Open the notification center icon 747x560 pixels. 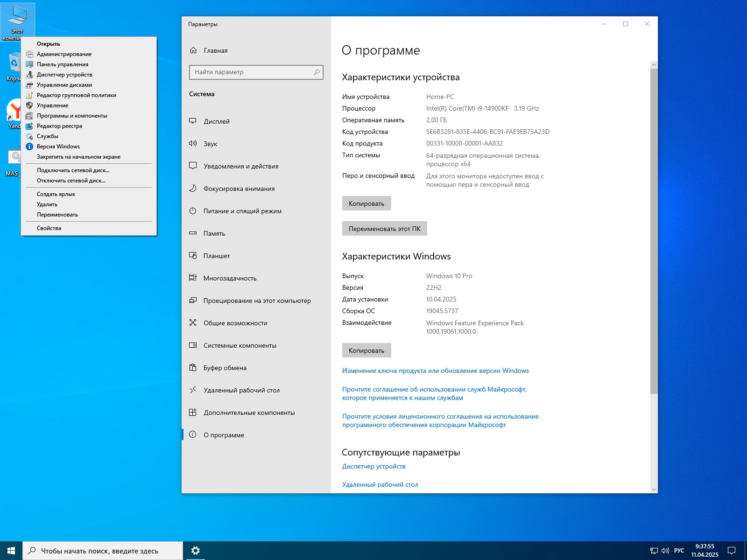click(732, 551)
